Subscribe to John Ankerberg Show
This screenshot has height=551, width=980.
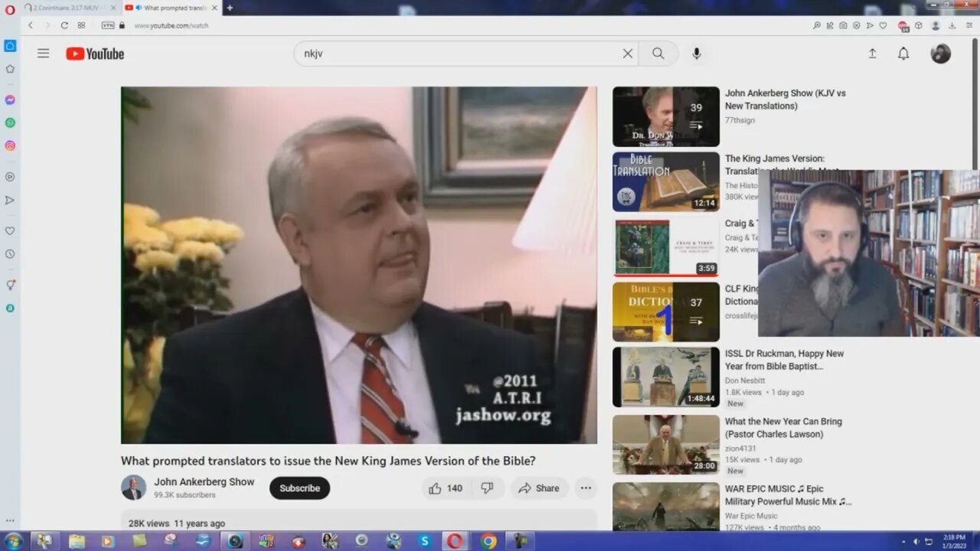[x=299, y=488]
